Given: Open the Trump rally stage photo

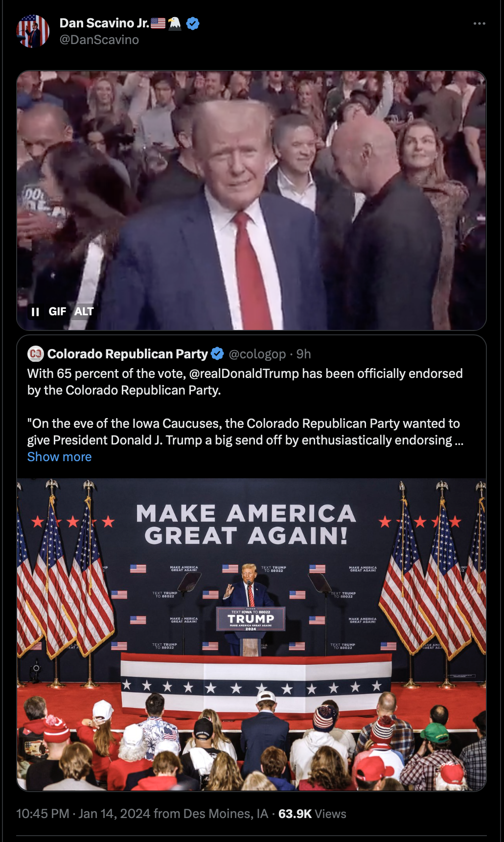Looking at the screenshot, I should 252,634.
